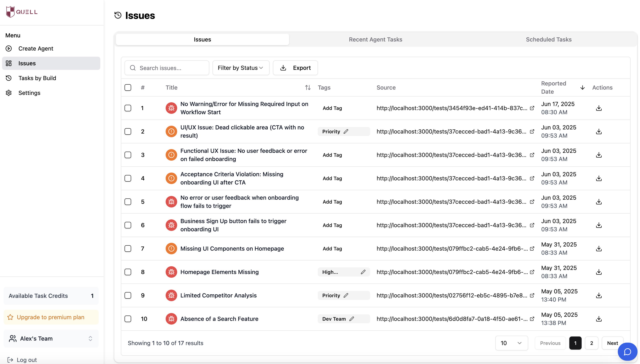The image size is (640, 364).
Task: Sort by Reported Date arrow
Action: [582, 88]
